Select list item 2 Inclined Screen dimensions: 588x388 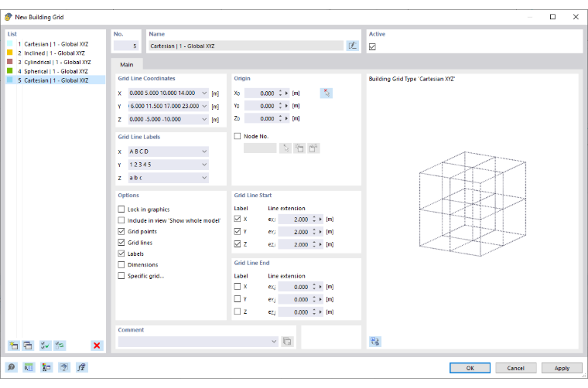56,53
